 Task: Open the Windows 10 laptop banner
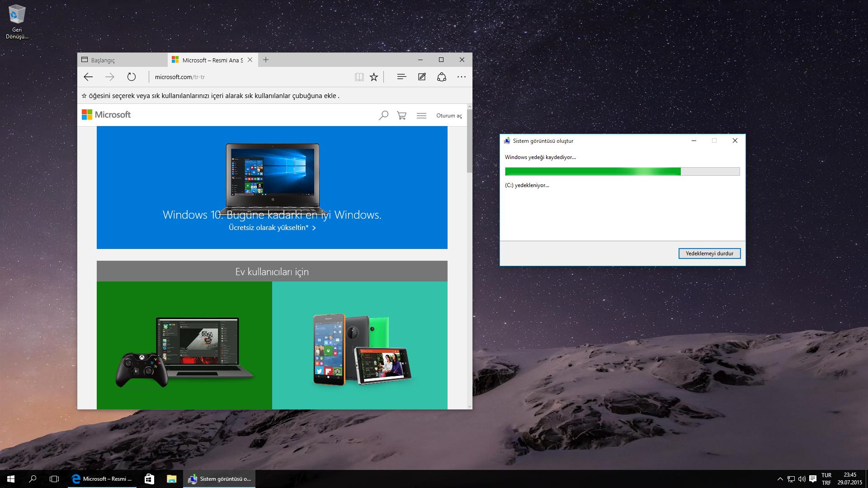pos(272,188)
